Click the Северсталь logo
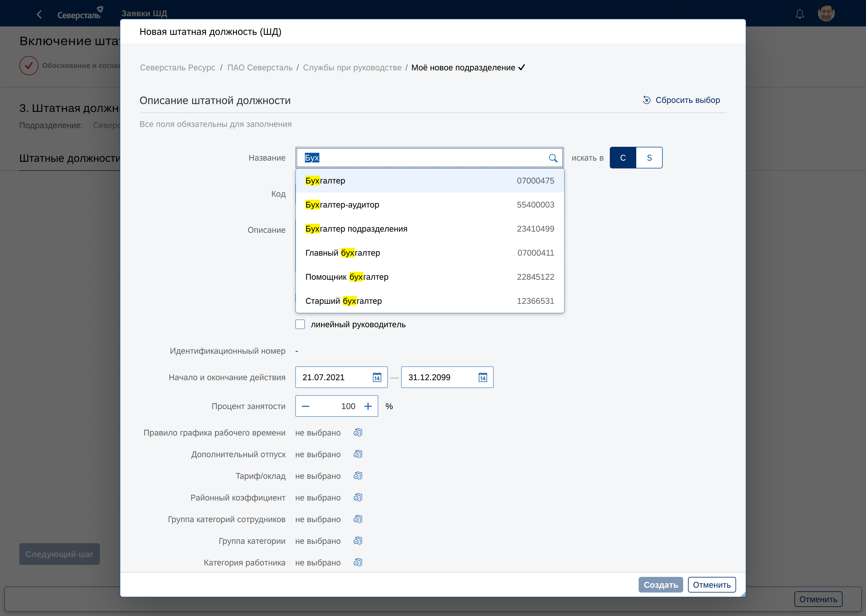The height and width of the screenshot is (616, 866). (80, 13)
